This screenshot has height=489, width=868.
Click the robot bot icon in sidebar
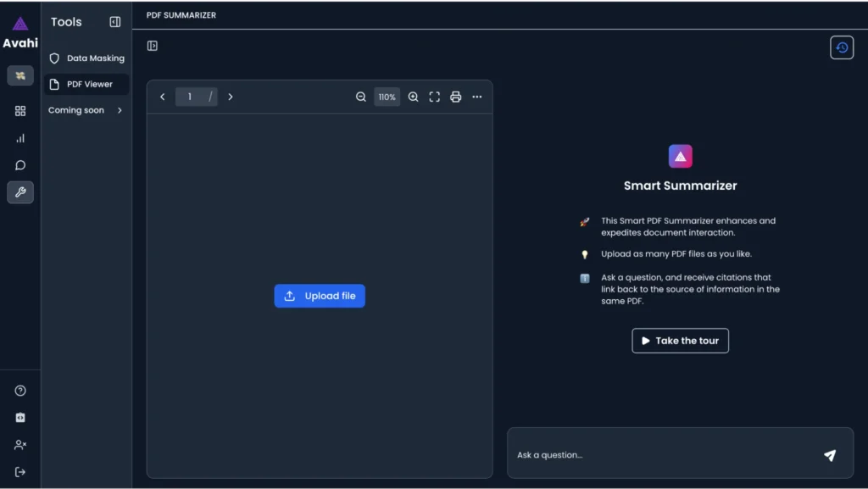(20, 418)
